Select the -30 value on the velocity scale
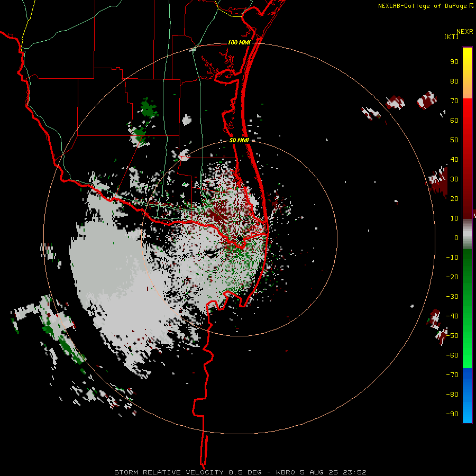The image size is (476, 476). coord(452,297)
